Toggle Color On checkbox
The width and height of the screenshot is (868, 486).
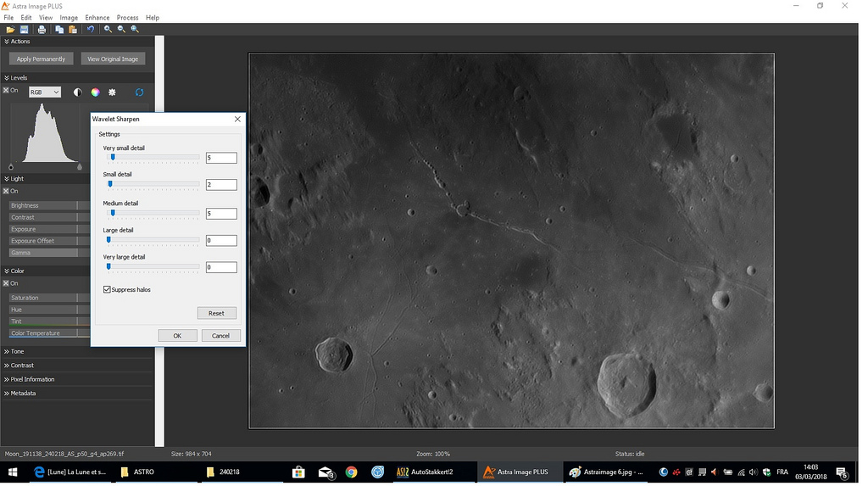point(6,283)
